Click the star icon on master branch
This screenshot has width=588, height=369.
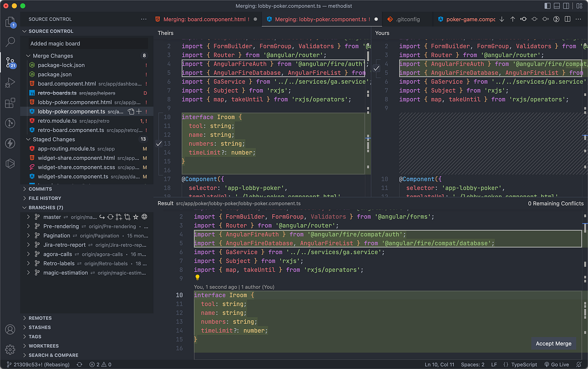136,217
